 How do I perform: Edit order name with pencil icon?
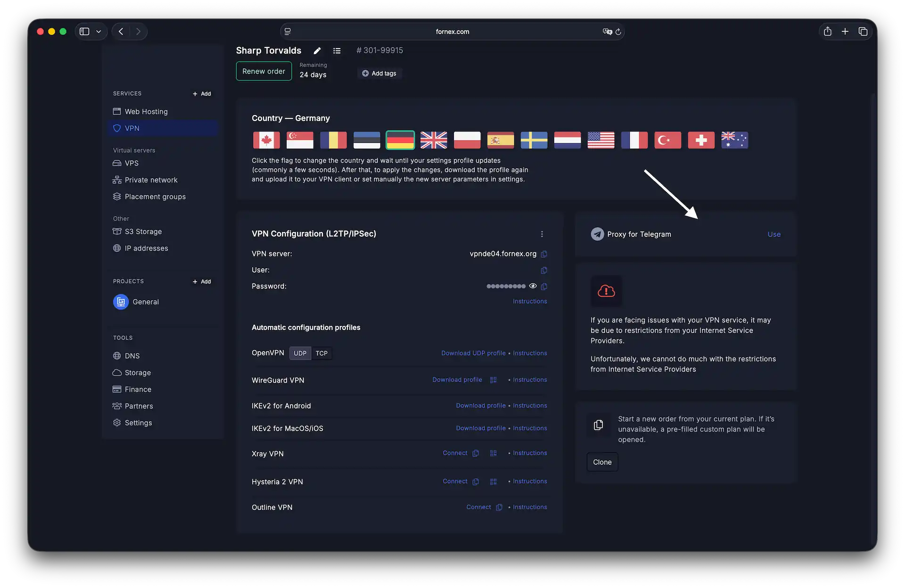click(317, 50)
